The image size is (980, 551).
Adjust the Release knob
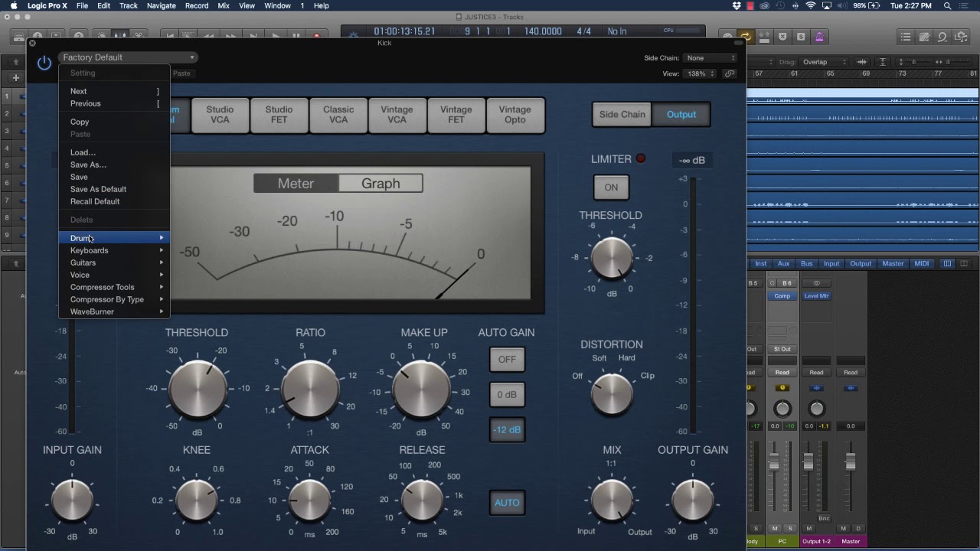coord(422,500)
